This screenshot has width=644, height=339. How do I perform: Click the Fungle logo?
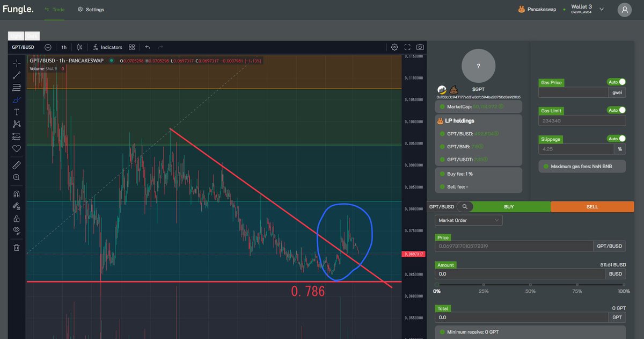tap(18, 9)
